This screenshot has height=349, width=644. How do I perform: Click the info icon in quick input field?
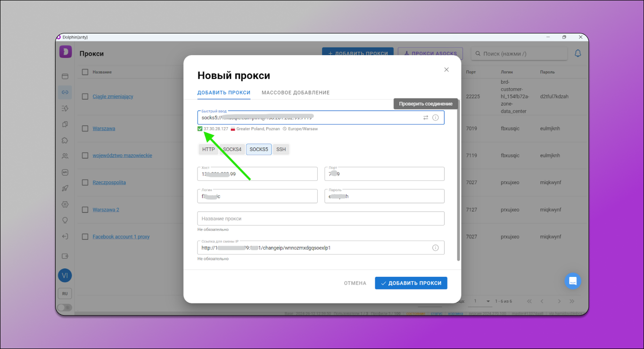coord(436,118)
